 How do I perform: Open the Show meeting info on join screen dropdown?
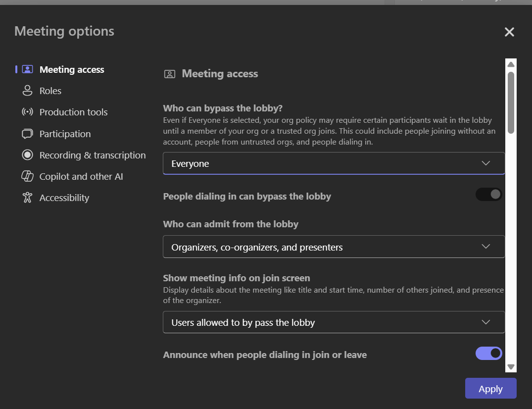[334, 322]
